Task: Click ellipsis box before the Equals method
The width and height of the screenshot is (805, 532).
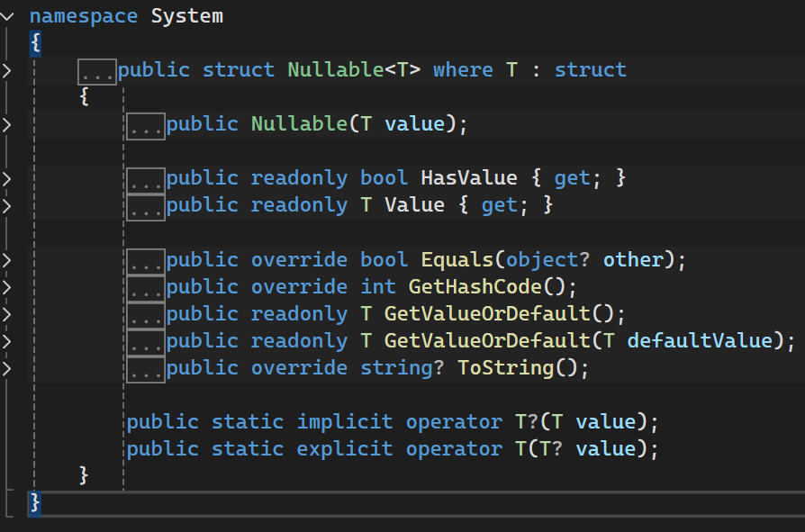Action: click(146, 261)
